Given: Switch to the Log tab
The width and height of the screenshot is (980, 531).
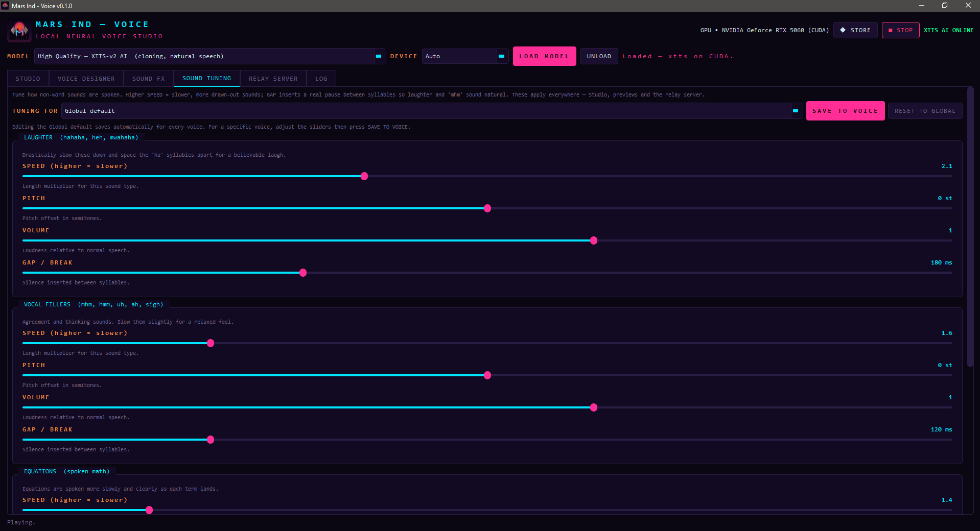Looking at the screenshot, I should coord(321,79).
